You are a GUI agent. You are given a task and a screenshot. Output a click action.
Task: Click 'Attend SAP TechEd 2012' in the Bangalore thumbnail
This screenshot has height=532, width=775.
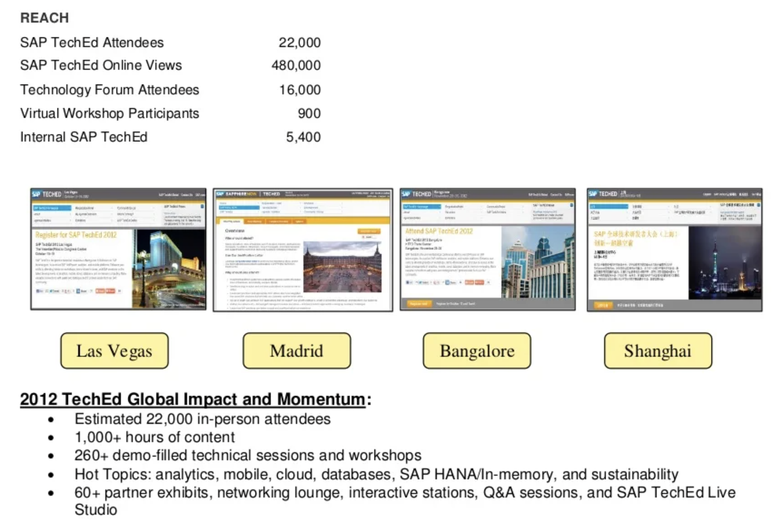pyautogui.click(x=439, y=231)
